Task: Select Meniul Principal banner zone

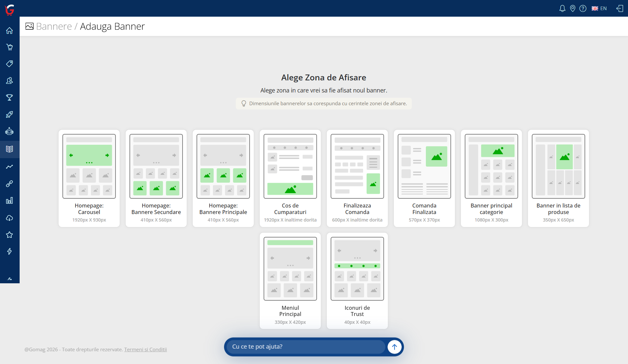Action: [x=290, y=281]
